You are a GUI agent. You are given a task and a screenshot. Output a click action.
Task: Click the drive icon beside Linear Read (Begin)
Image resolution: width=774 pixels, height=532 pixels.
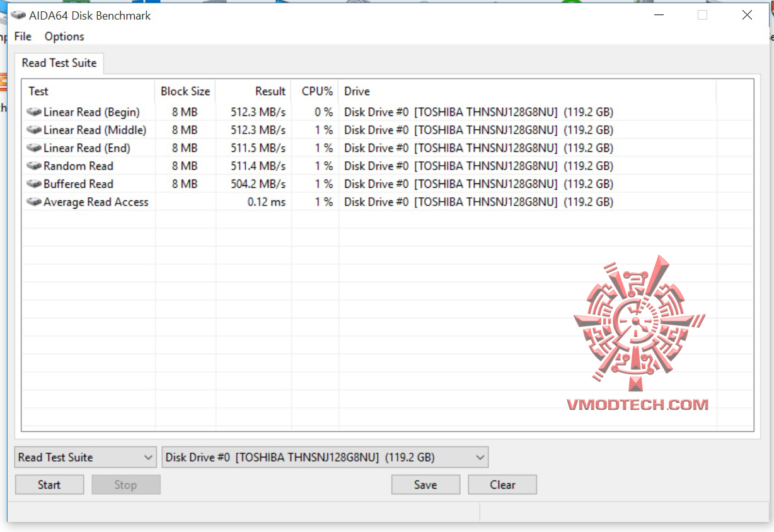(34, 112)
